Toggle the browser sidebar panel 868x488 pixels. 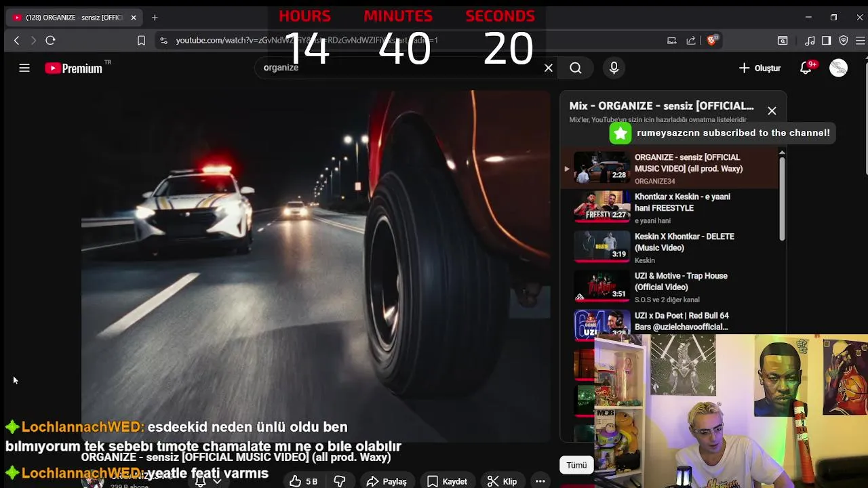pos(826,41)
